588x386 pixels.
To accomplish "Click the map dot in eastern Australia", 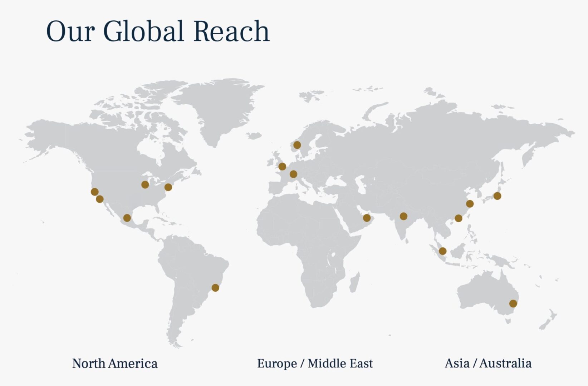I will 513,303.
